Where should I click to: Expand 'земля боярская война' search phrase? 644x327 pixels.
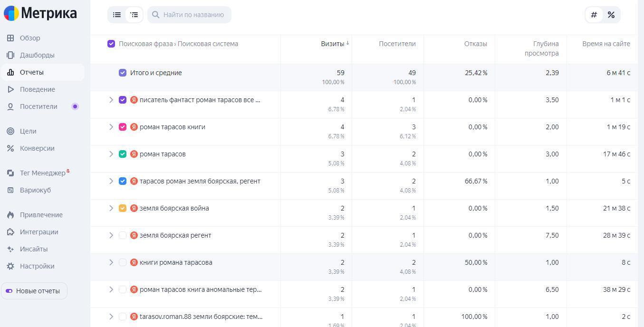tap(111, 208)
